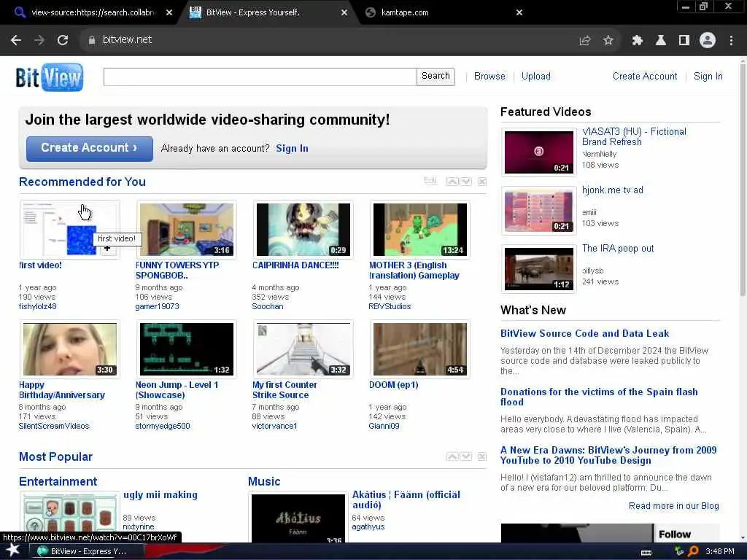
Task: Open CAIPIRINHA DANCE video thumbnail
Action: (303, 230)
